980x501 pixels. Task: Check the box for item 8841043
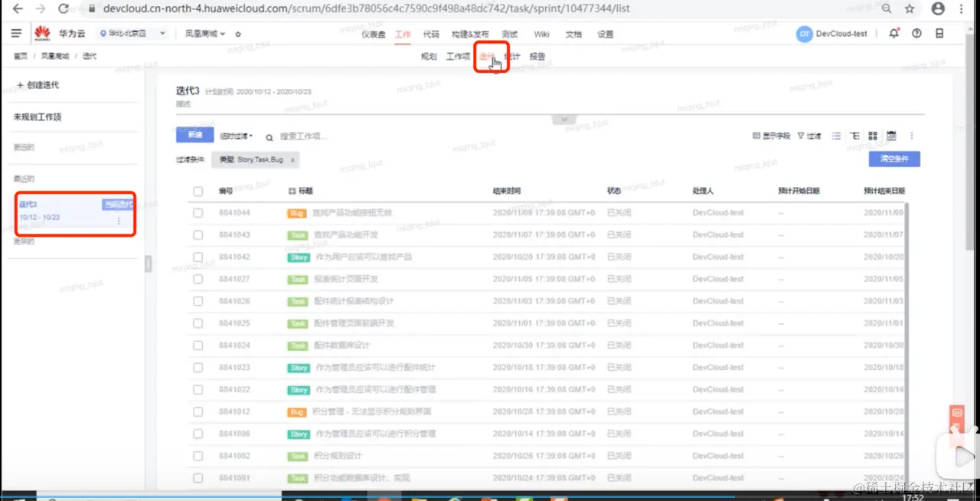click(198, 234)
